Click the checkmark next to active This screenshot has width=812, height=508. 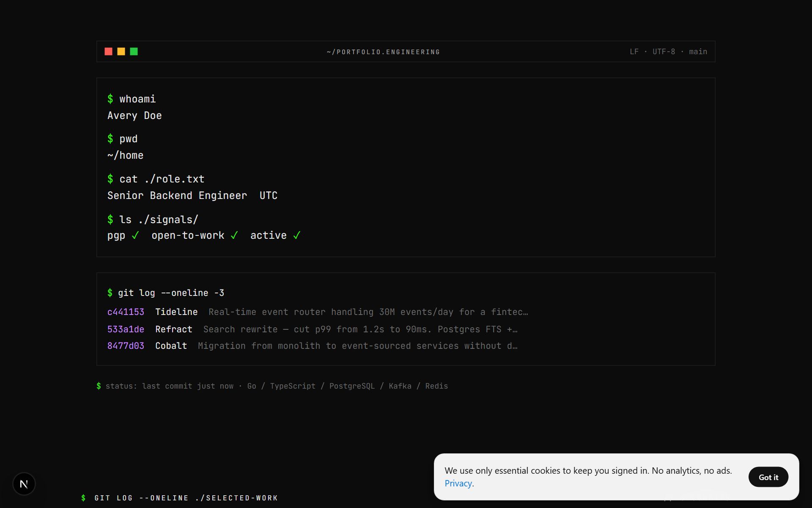297,235
